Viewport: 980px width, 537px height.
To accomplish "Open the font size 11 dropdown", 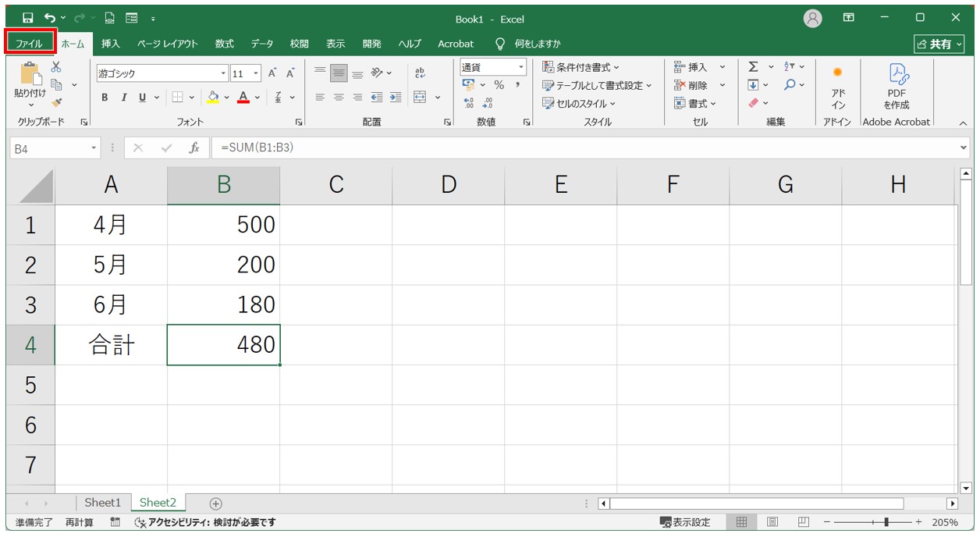I will 257,73.
